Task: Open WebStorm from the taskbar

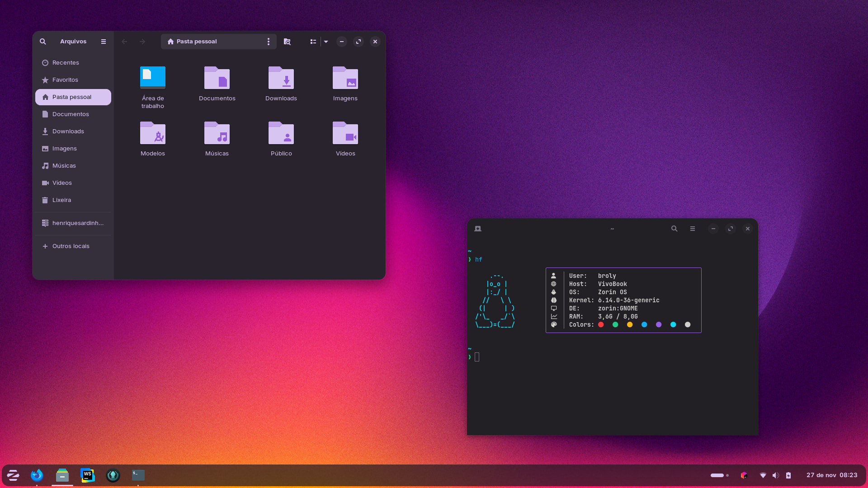Action: (87, 475)
